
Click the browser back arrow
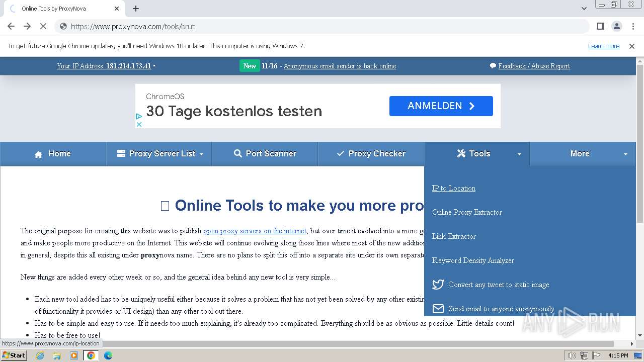click(x=11, y=26)
